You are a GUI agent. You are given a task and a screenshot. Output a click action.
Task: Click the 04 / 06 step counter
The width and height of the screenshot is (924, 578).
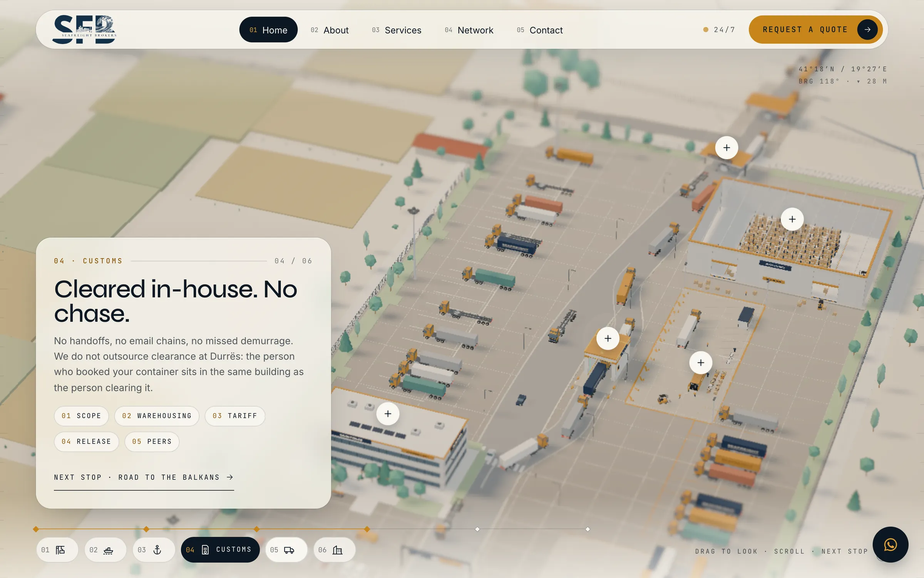(x=293, y=261)
